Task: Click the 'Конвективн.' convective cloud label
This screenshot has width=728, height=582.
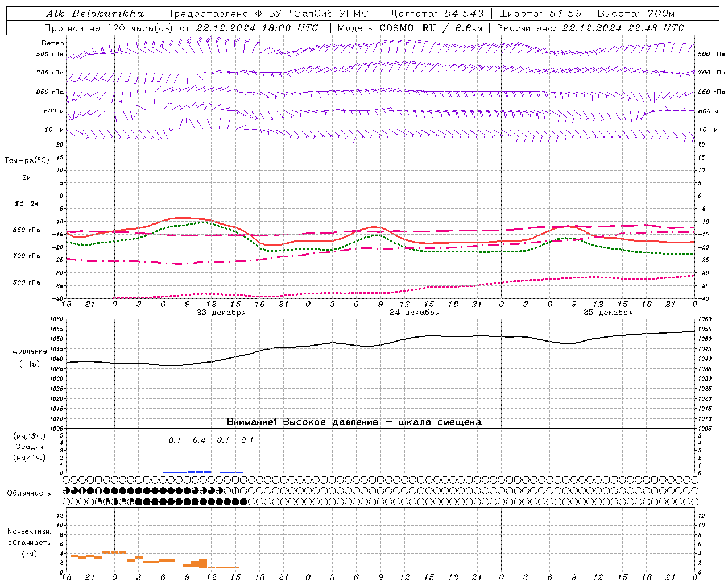Action: pyautogui.click(x=29, y=531)
